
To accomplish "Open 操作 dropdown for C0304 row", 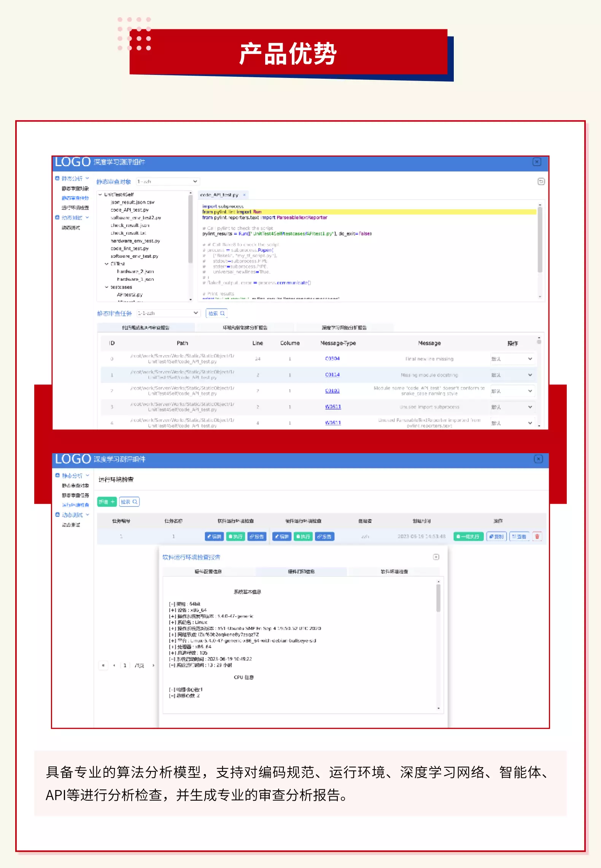I will click(x=512, y=359).
